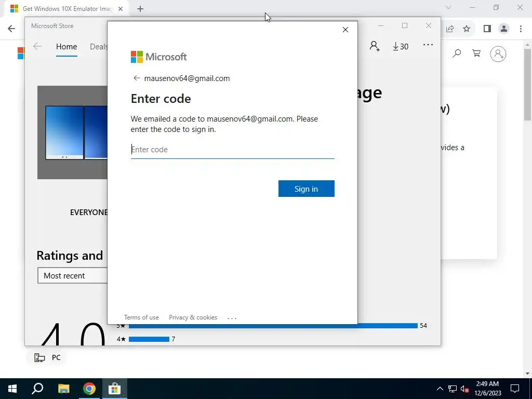Toggle the Chrome side panel

pyautogui.click(x=487, y=29)
